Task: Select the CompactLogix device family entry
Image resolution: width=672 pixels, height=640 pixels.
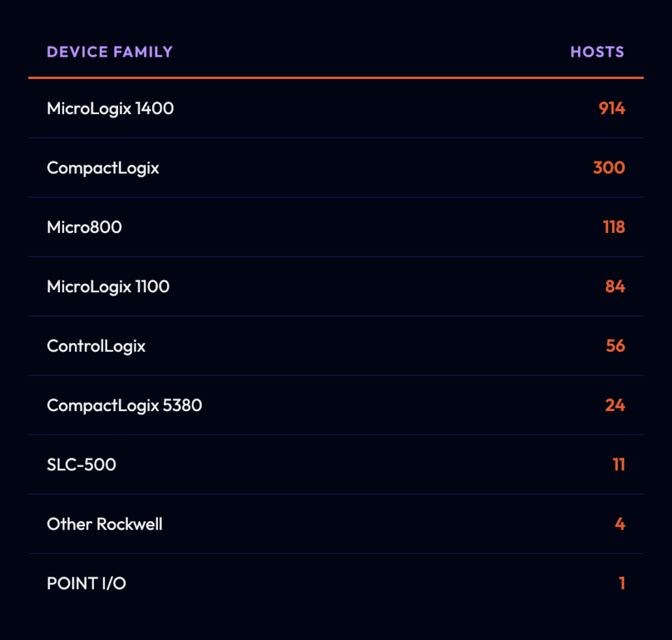Action: point(103,168)
